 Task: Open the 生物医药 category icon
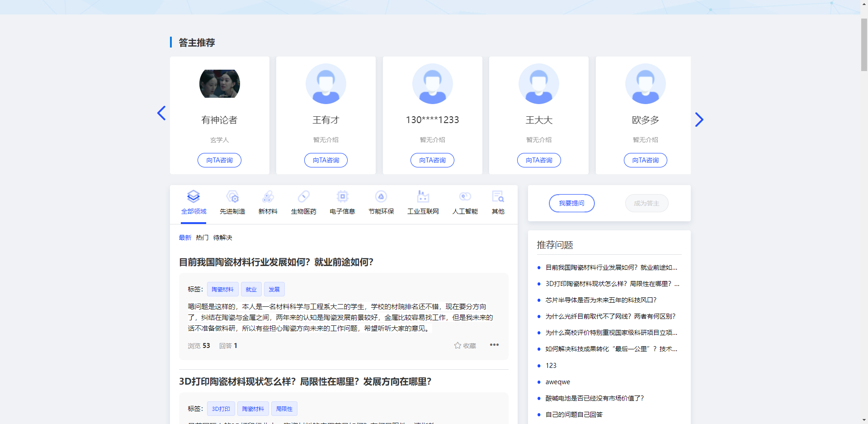point(303,197)
